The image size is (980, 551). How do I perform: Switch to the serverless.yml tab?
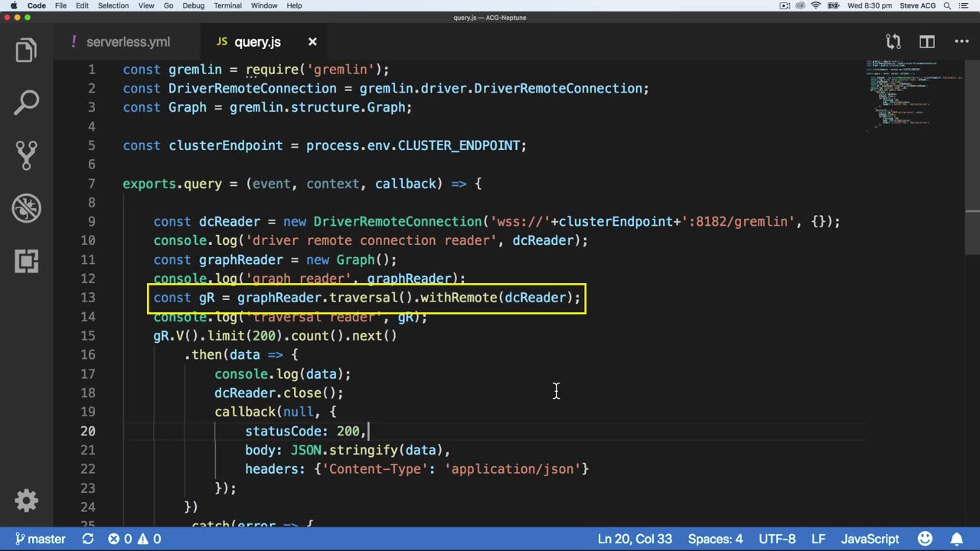point(128,42)
